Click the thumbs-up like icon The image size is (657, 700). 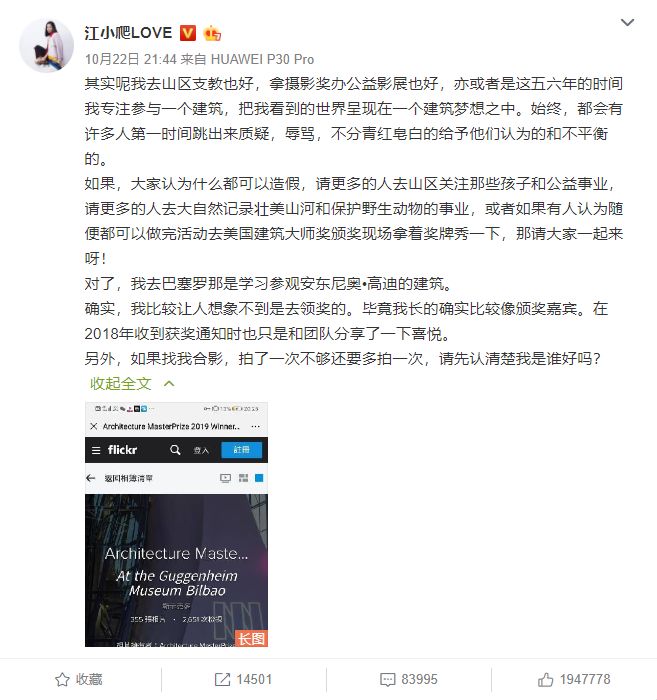[x=545, y=679]
